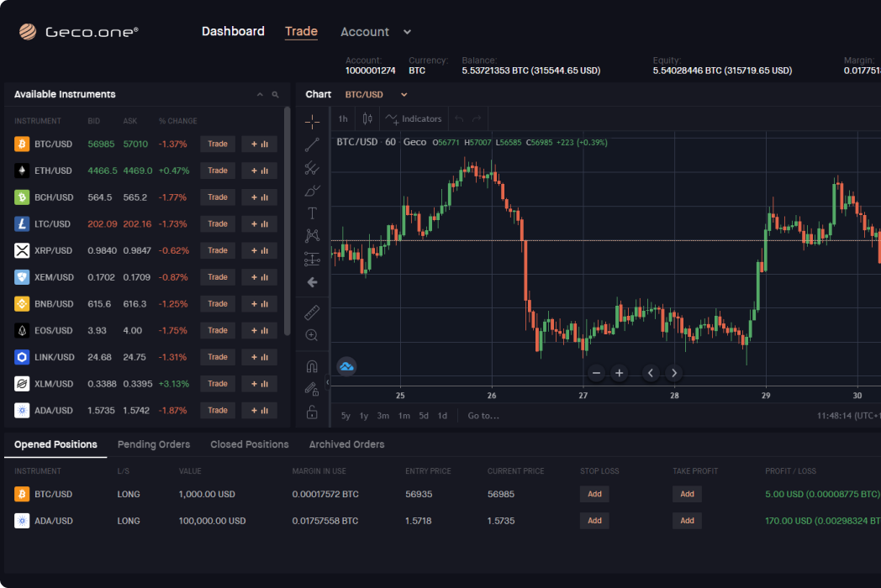Collapse the drawing toolbar with the arrow

click(x=312, y=282)
